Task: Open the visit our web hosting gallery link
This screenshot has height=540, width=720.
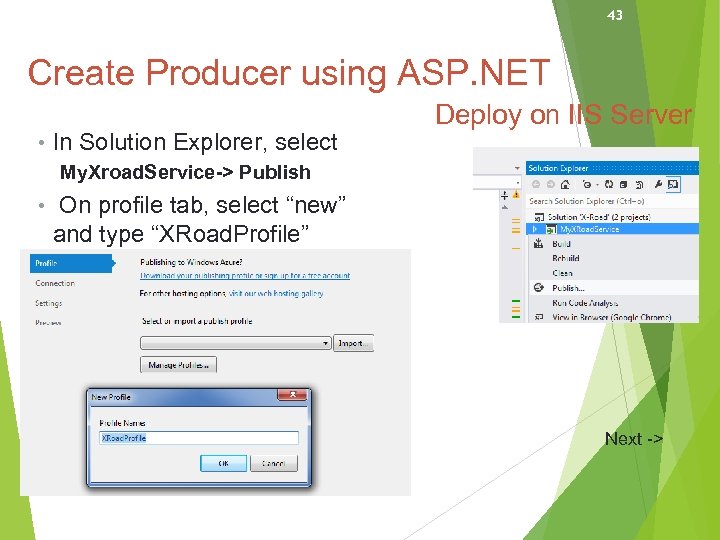Action: pyautogui.click(x=276, y=293)
